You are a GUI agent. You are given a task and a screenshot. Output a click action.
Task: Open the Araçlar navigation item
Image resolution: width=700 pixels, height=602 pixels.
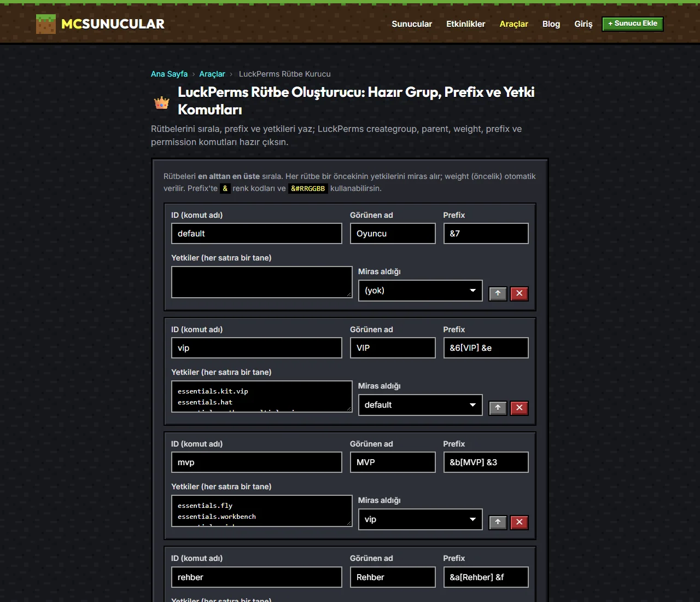click(514, 24)
